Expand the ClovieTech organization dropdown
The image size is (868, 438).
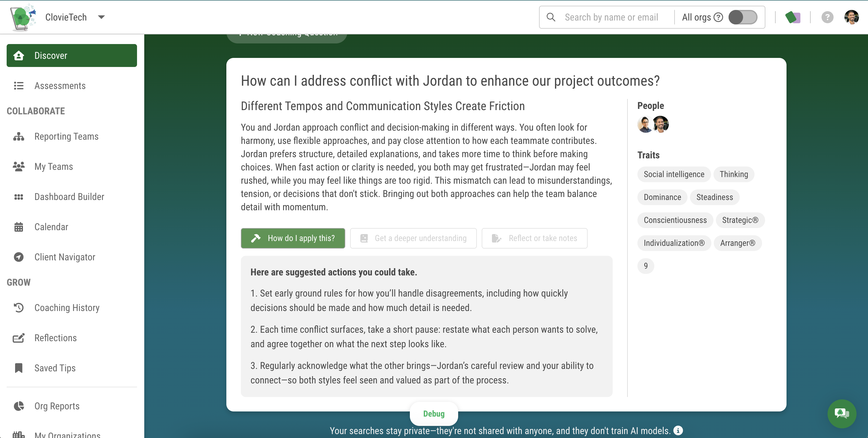pos(101,17)
